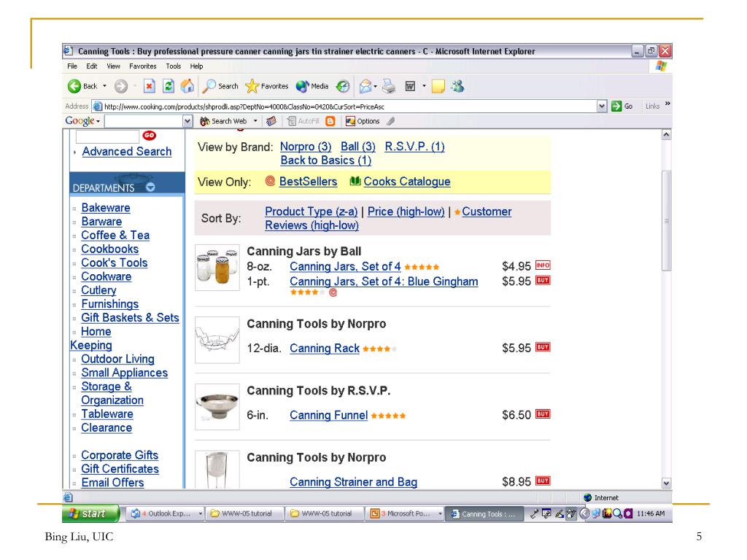Go to Home page icon
This screenshot has width=747, height=560.
tap(187, 86)
